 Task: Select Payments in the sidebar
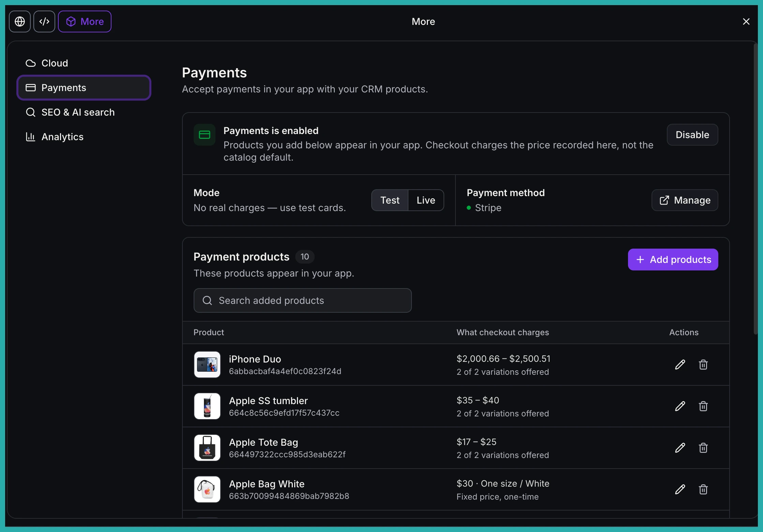tap(84, 88)
